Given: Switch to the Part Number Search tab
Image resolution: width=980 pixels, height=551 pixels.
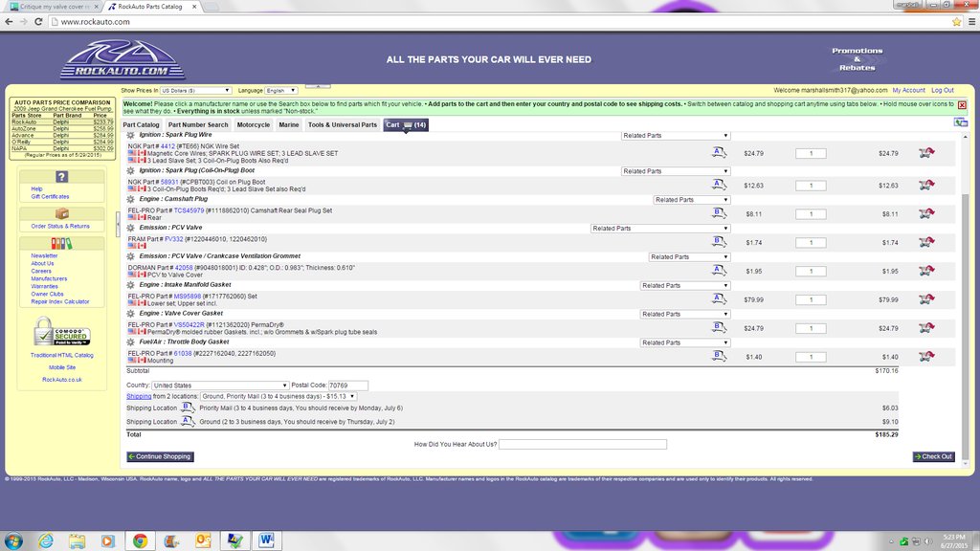Looking at the screenshot, I should coord(198,125).
